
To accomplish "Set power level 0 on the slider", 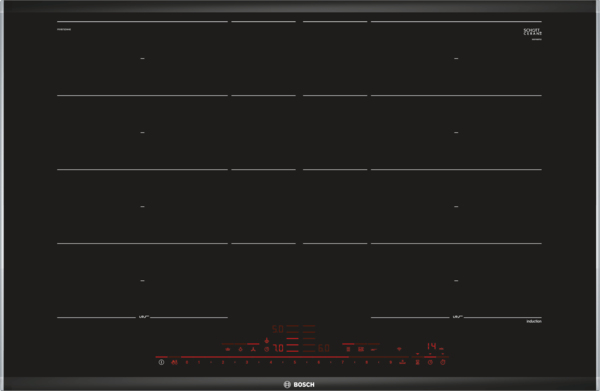I will [x=187, y=362].
